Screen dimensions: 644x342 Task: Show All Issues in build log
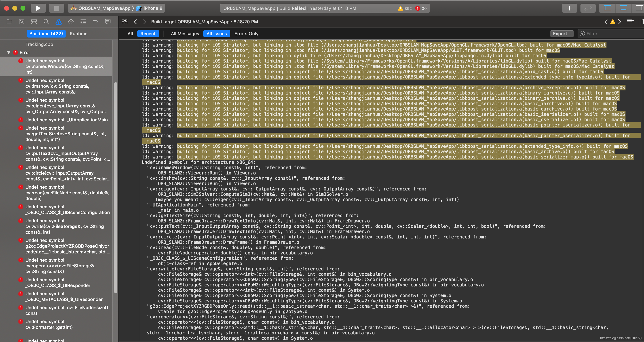[216, 33]
